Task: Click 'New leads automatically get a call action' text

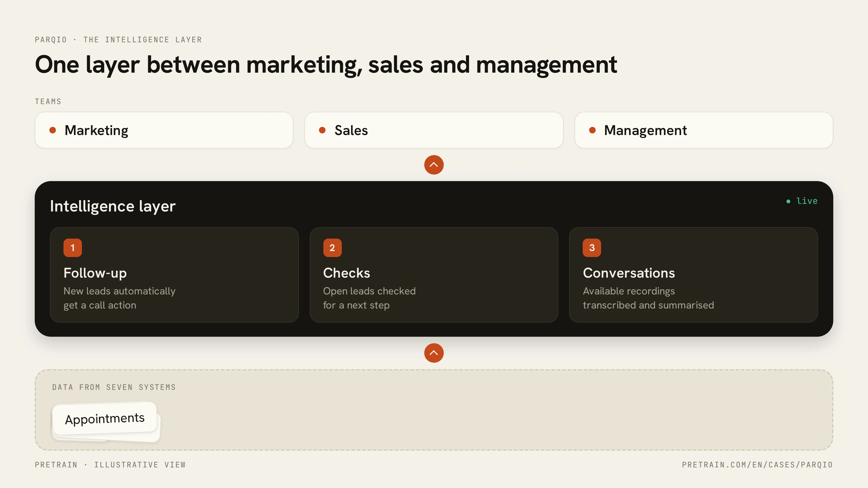Action: point(119,298)
